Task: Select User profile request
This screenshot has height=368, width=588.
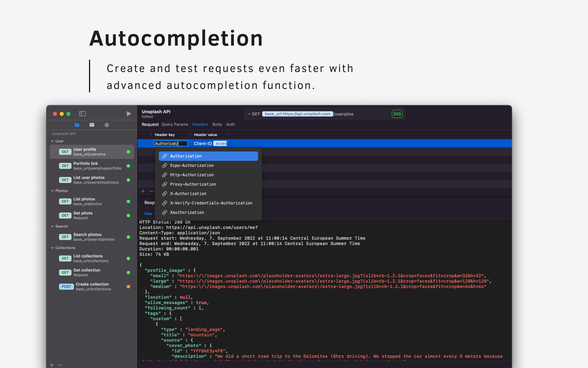Action: click(x=92, y=152)
